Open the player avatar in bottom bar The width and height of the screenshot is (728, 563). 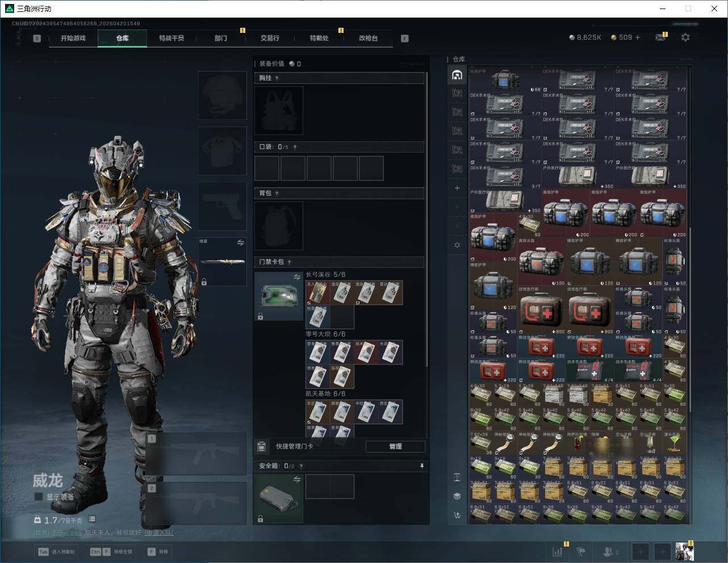(x=684, y=551)
